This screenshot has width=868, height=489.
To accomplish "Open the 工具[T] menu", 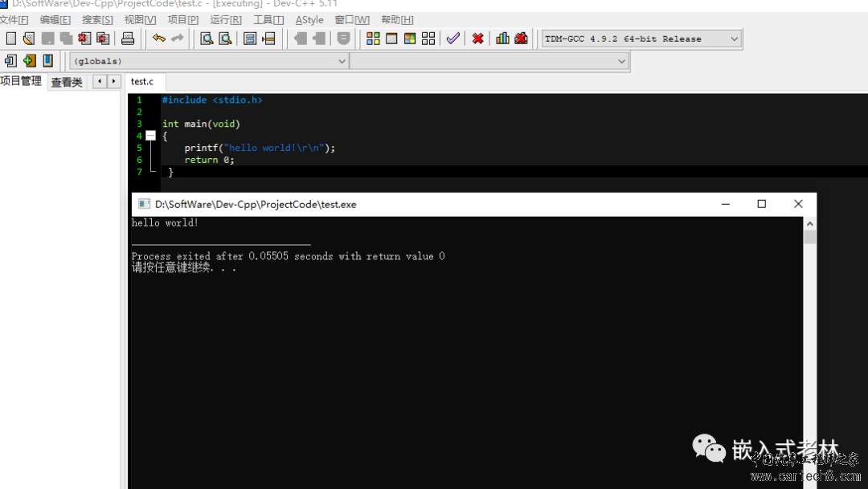I will [268, 20].
